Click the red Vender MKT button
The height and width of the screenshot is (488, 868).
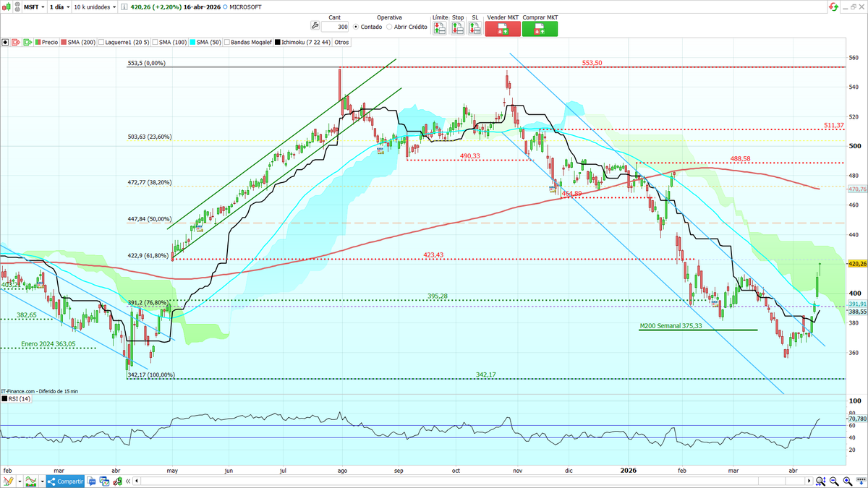(503, 29)
